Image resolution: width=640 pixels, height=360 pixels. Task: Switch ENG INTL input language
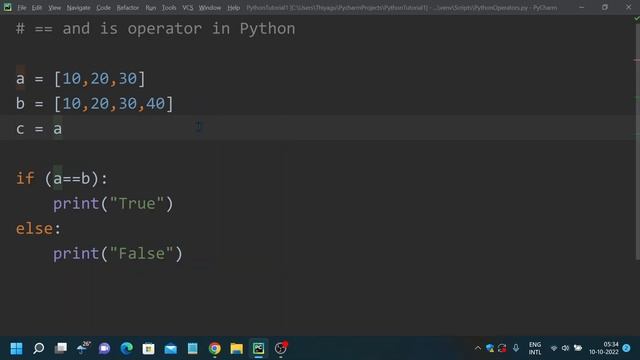pyautogui.click(x=535, y=348)
